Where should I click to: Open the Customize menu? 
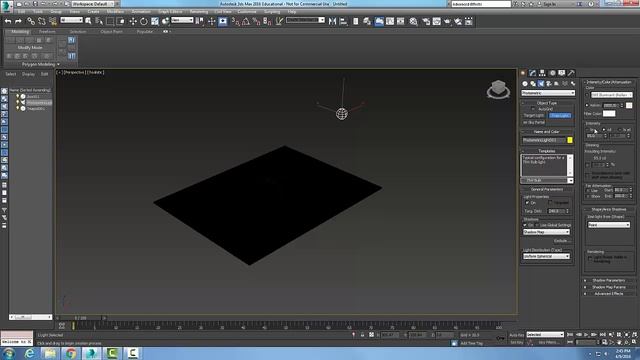tap(247, 11)
